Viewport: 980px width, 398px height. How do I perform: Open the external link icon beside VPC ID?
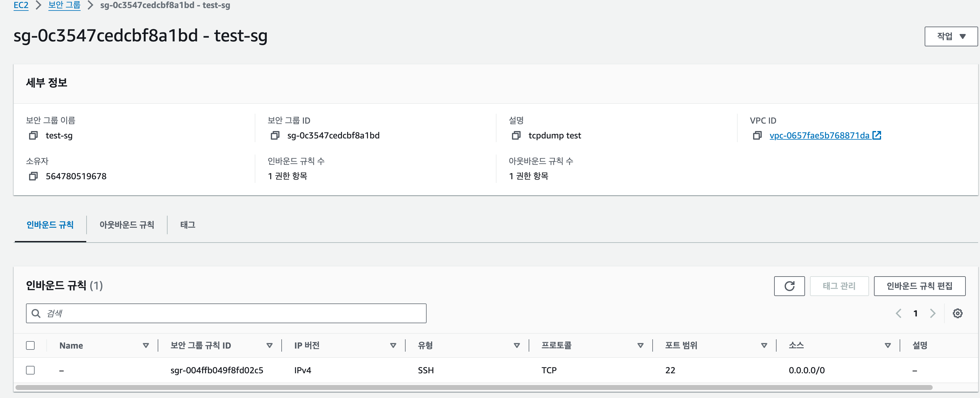coord(876,135)
